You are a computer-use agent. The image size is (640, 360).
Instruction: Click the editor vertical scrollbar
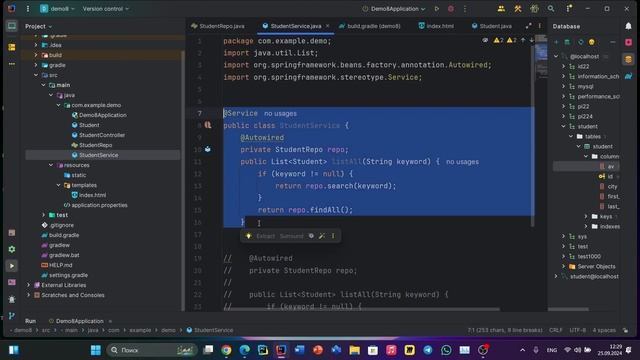click(x=532, y=135)
